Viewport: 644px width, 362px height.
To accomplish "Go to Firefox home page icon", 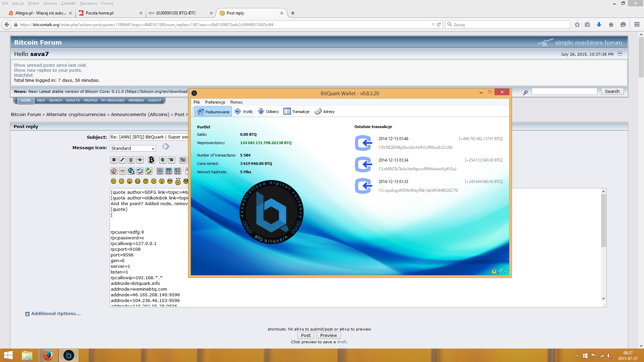I will pos(611,24).
